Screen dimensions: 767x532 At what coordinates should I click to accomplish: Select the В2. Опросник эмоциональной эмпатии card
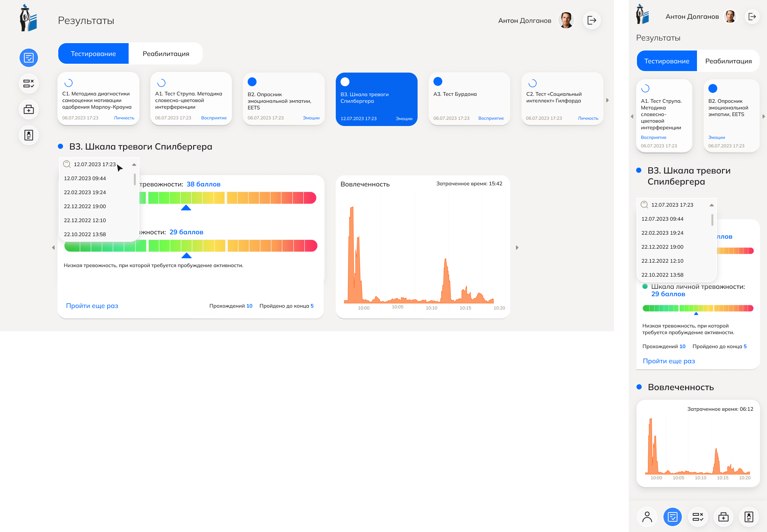click(x=283, y=99)
